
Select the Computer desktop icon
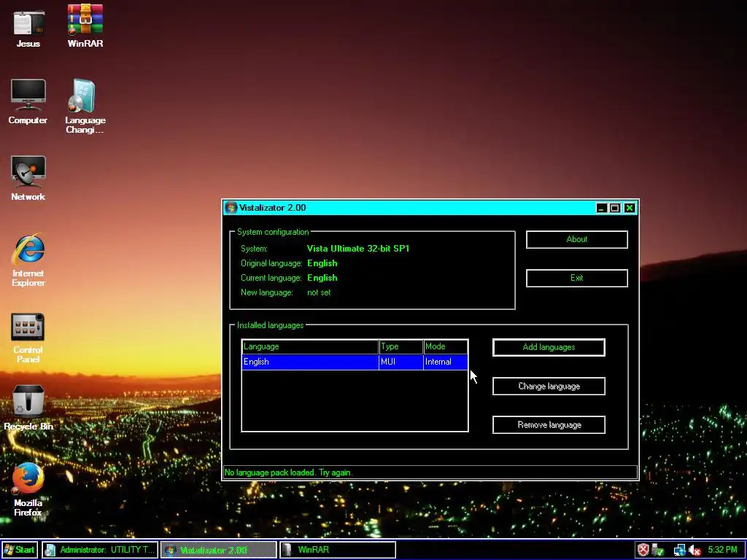coord(28,102)
